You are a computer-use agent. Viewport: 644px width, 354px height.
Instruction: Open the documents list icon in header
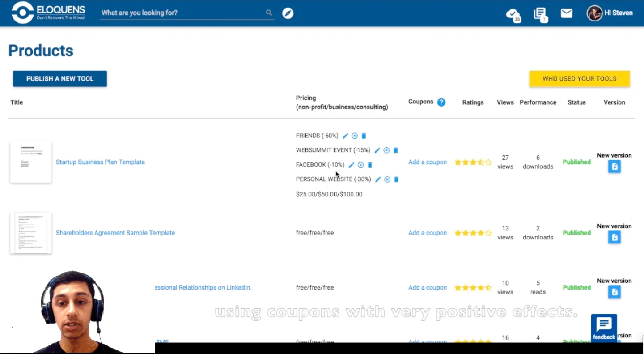click(x=541, y=14)
